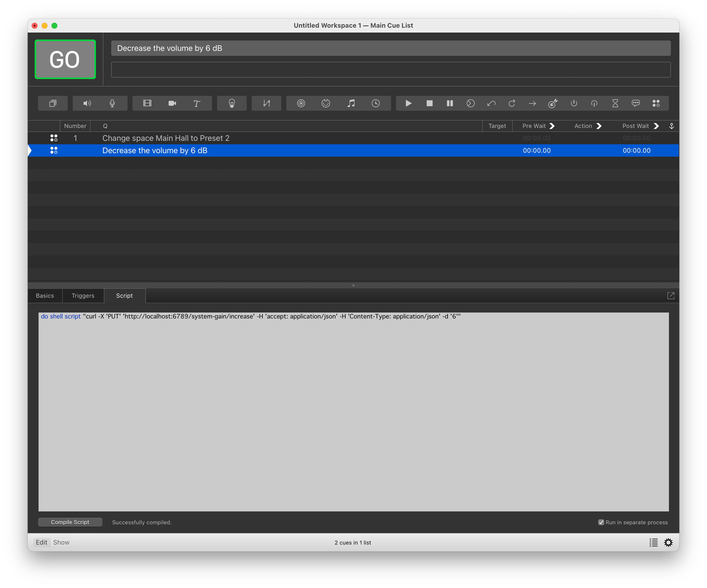
Task: Add a Video cue with filmstrip icon
Action: coord(147,103)
